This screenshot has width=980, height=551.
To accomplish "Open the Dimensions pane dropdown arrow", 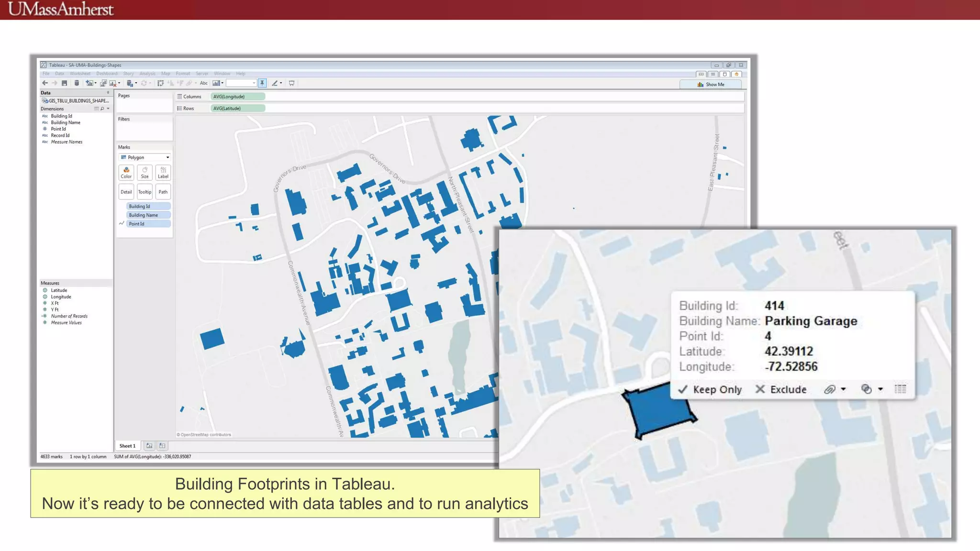I will click(108, 109).
